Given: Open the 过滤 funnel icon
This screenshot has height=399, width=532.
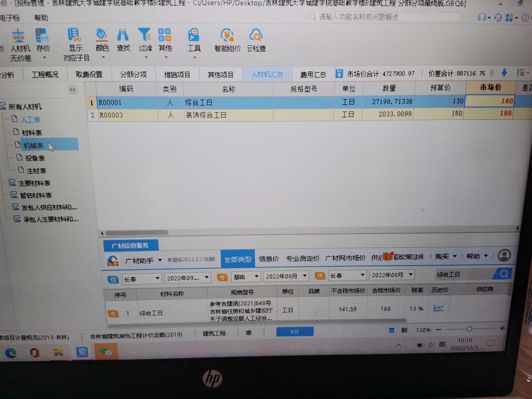Looking at the screenshot, I should [x=145, y=35].
